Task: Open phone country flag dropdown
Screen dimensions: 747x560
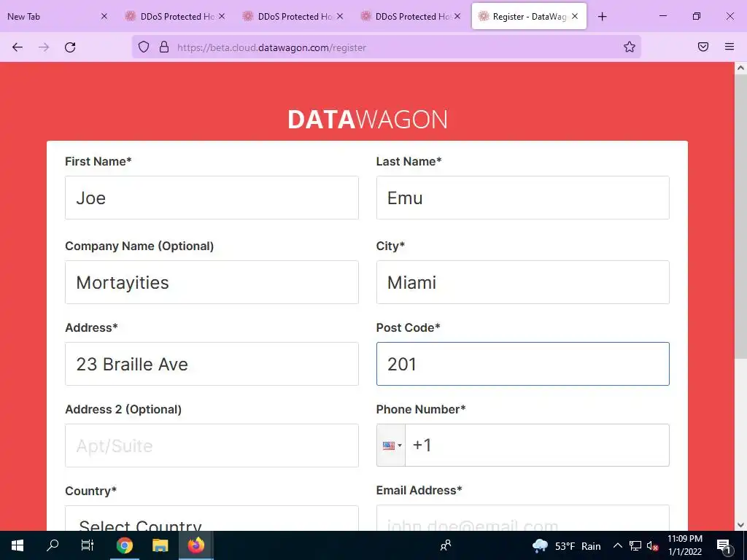Action: [391, 446]
